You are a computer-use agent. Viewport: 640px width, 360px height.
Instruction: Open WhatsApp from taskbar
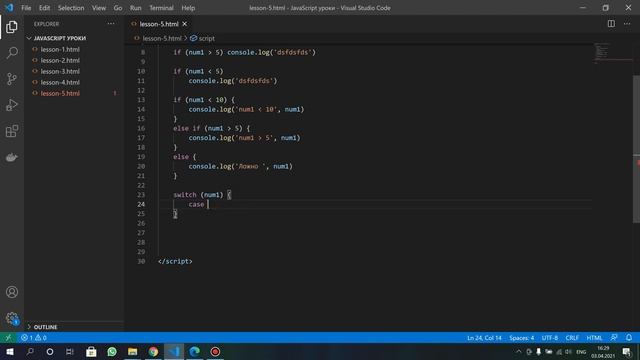tap(112, 352)
